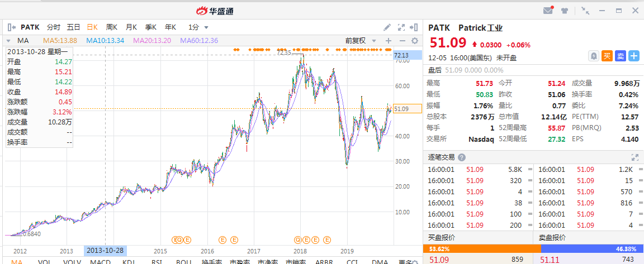Click the trade row with volume 5.8K
644x264 pixels.
[477, 169]
